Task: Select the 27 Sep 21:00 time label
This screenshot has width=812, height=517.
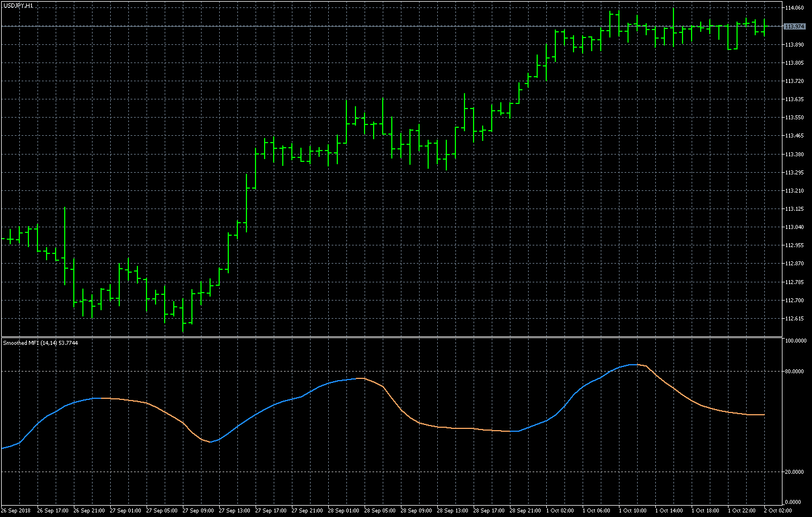Action: point(307,511)
